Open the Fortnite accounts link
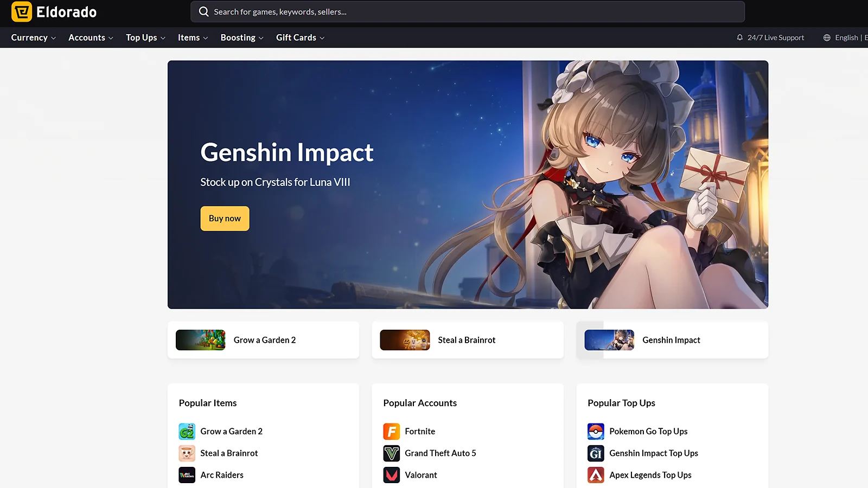Viewport: 868px width, 488px height. click(x=420, y=432)
